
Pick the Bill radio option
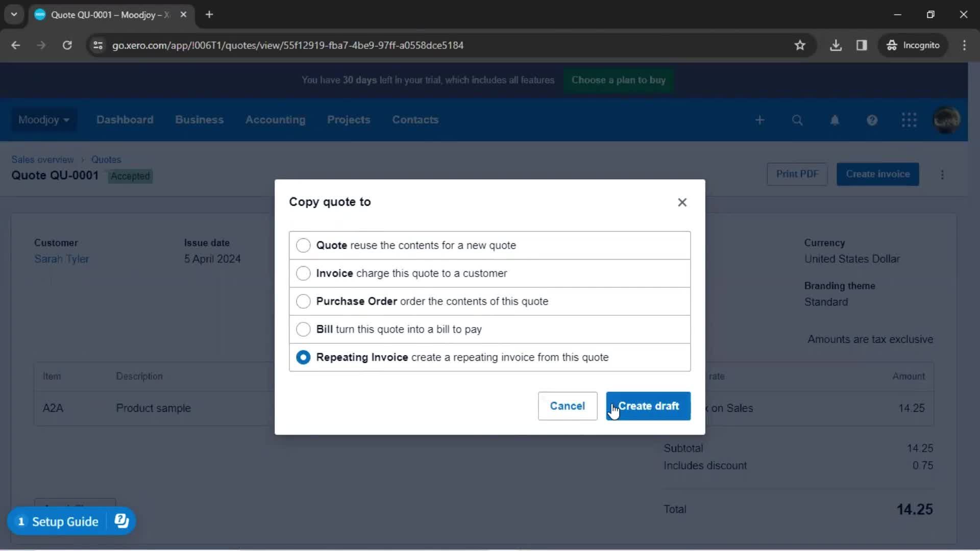(x=303, y=330)
